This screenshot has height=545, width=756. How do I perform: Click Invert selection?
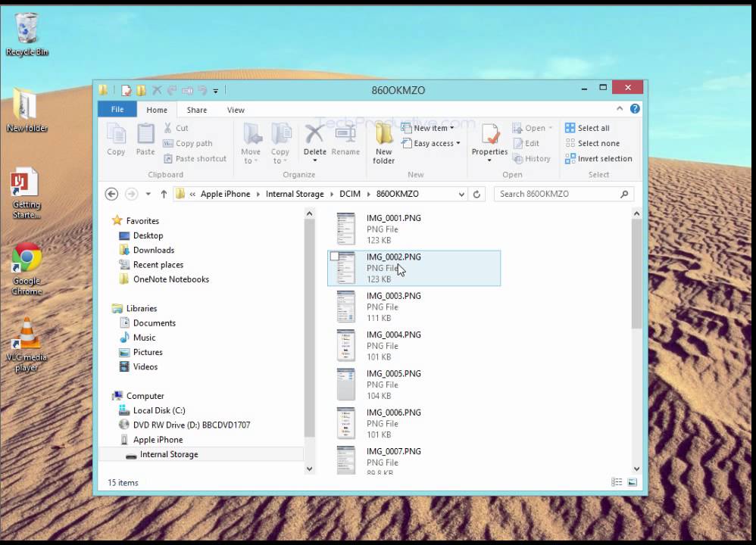click(x=598, y=158)
